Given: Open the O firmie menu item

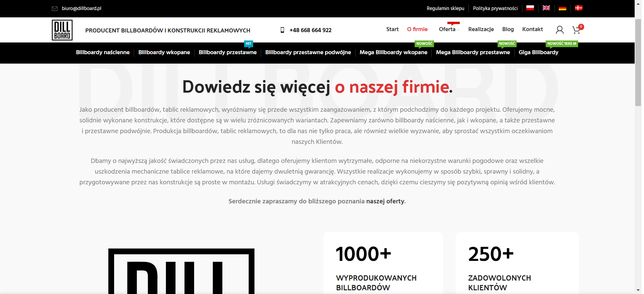Looking at the screenshot, I should click(417, 29).
